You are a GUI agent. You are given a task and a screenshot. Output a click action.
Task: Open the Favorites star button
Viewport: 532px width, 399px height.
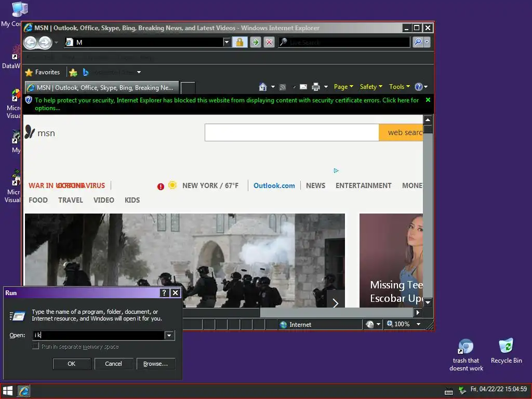pos(43,72)
